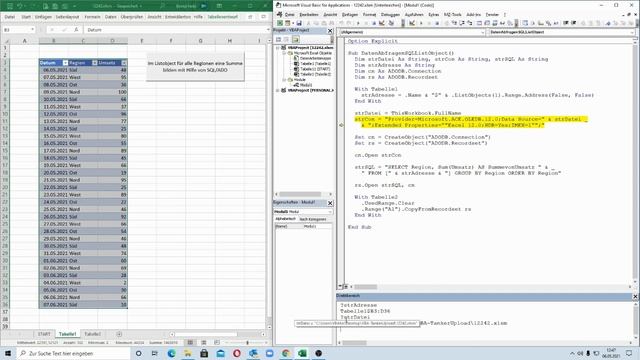640x360 pixels.
Task: Open Opera browser from the taskbar
Action: (237, 353)
